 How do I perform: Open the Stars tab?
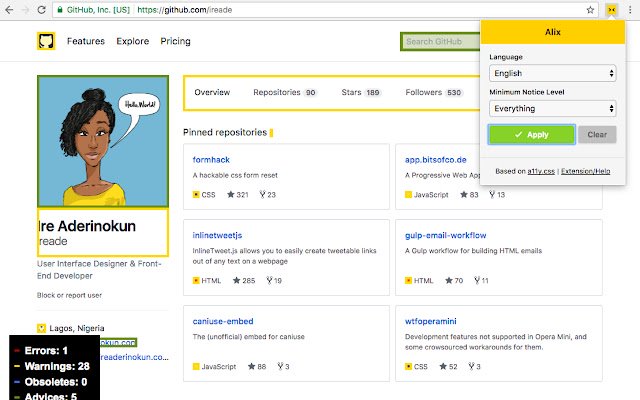[x=361, y=92]
